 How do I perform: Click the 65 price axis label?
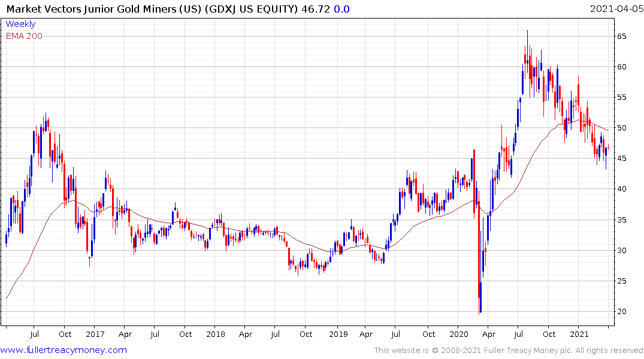pyautogui.click(x=622, y=36)
